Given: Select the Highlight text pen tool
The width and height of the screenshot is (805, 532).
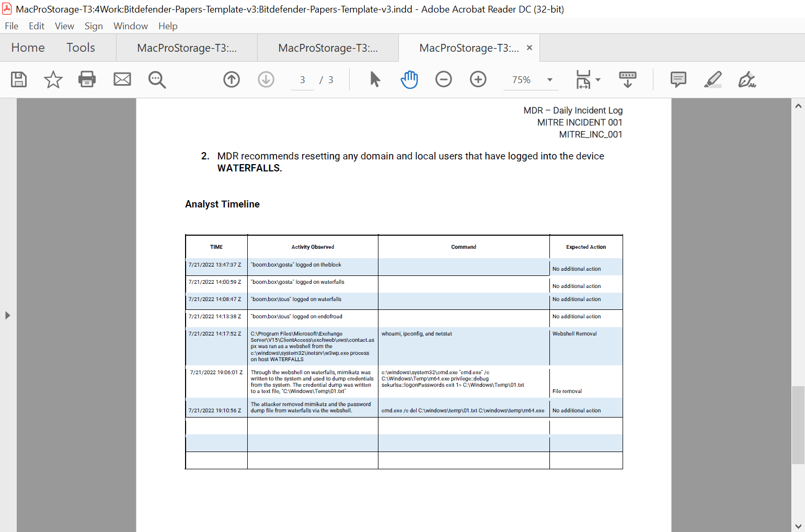Looking at the screenshot, I should point(713,79).
